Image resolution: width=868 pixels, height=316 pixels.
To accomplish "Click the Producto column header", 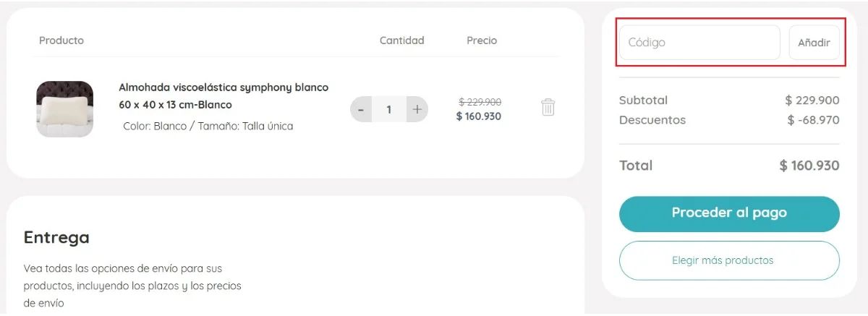I will [x=61, y=40].
